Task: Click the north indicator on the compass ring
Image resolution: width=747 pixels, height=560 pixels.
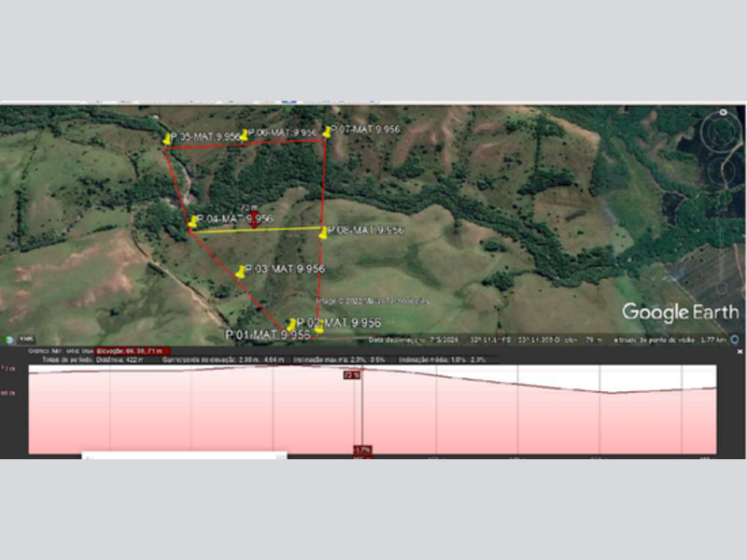Action: [723, 113]
